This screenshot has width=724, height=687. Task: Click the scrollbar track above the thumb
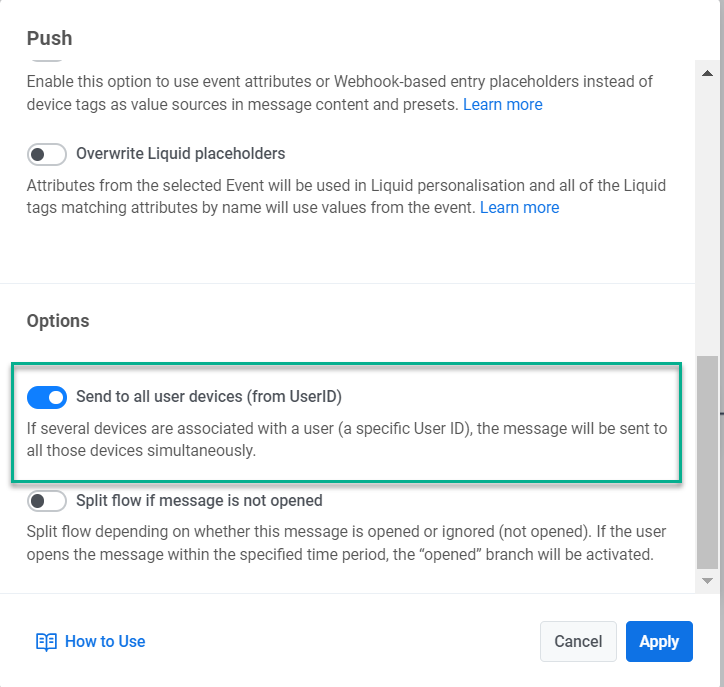(x=707, y=220)
